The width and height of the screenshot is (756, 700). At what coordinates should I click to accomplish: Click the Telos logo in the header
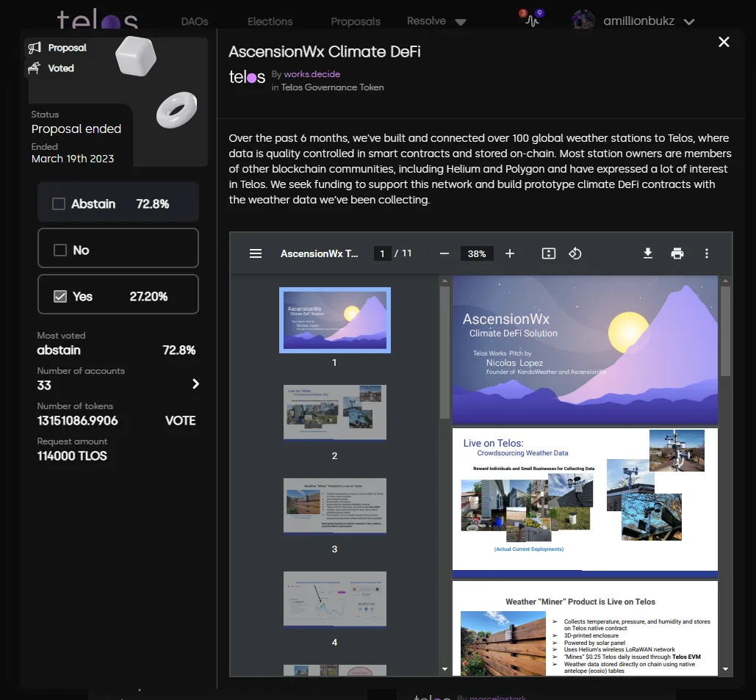(98, 19)
